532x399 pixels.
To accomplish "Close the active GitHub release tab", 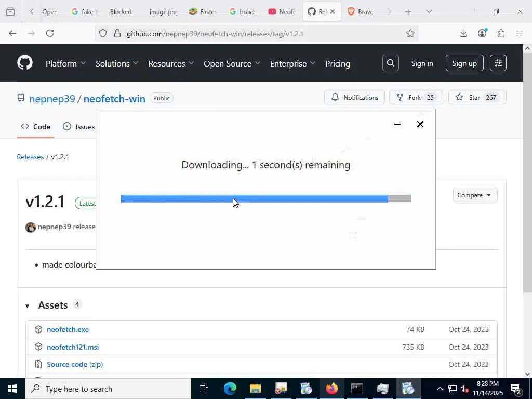I will (x=332, y=11).
